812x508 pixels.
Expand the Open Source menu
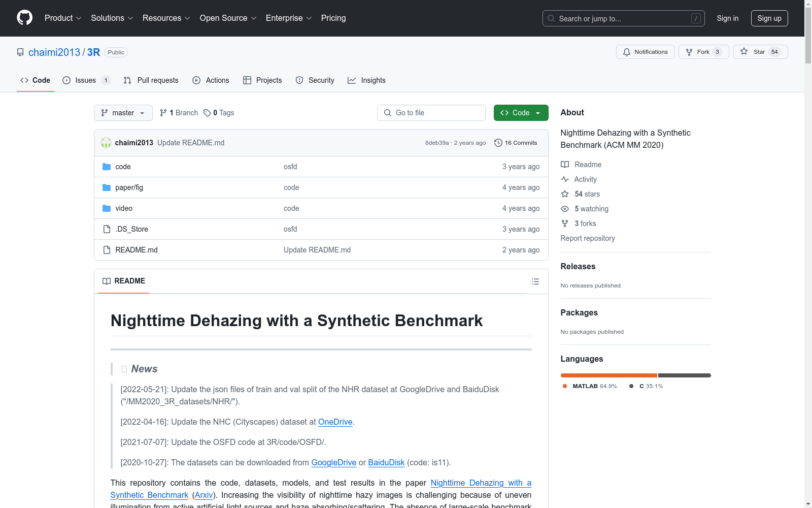[x=228, y=18]
